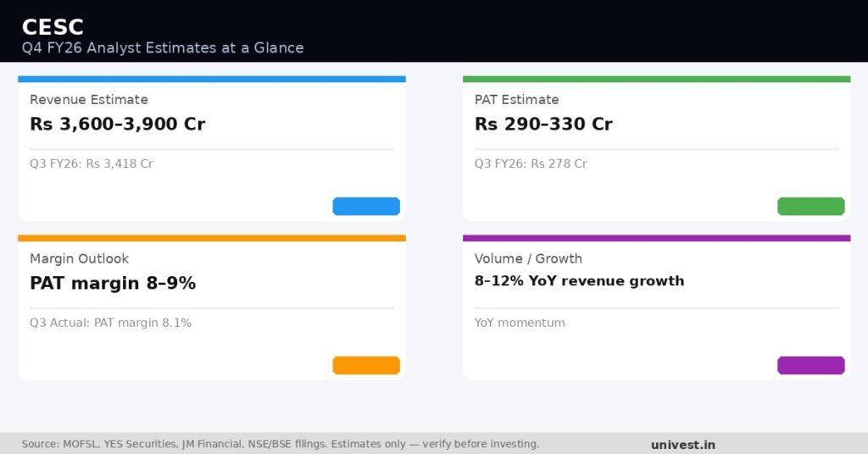Click the source disclaimer text in footer
The width and height of the screenshot is (868, 454).
[281, 444]
